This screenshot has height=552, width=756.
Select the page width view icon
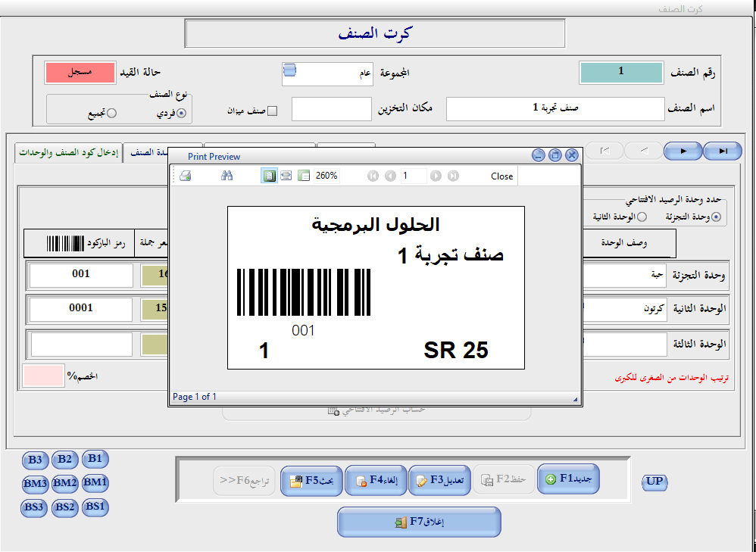click(286, 176)
